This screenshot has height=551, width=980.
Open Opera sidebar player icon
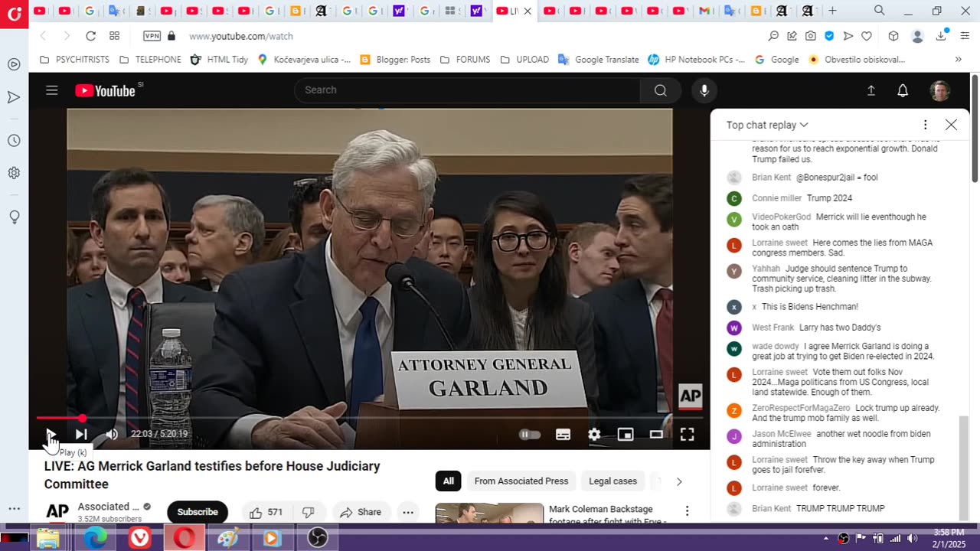[14, 64]
